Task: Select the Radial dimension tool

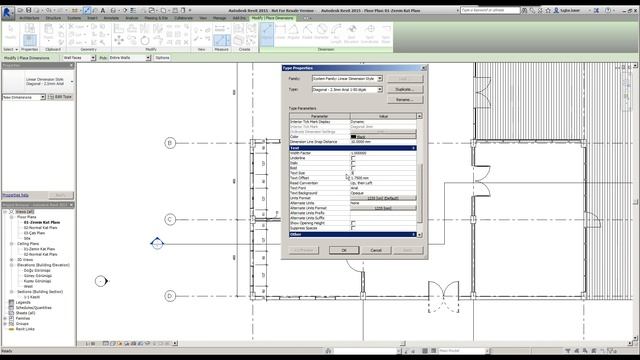Action: (x=307, y=32)
